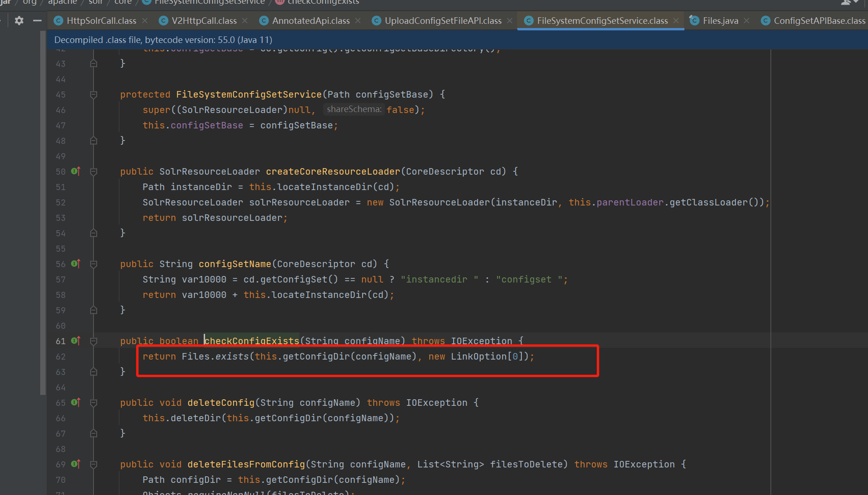Click the getClassLoader call on line 52
Screen dimensions: 868x495
coord(708,202)
